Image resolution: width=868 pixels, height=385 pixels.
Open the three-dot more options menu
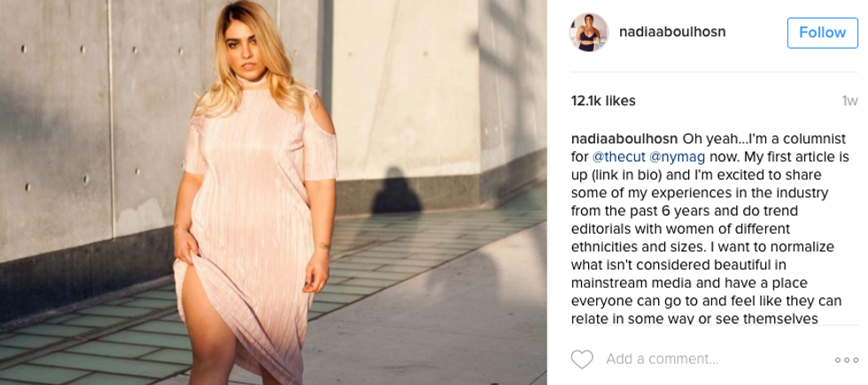pos(847,360)
